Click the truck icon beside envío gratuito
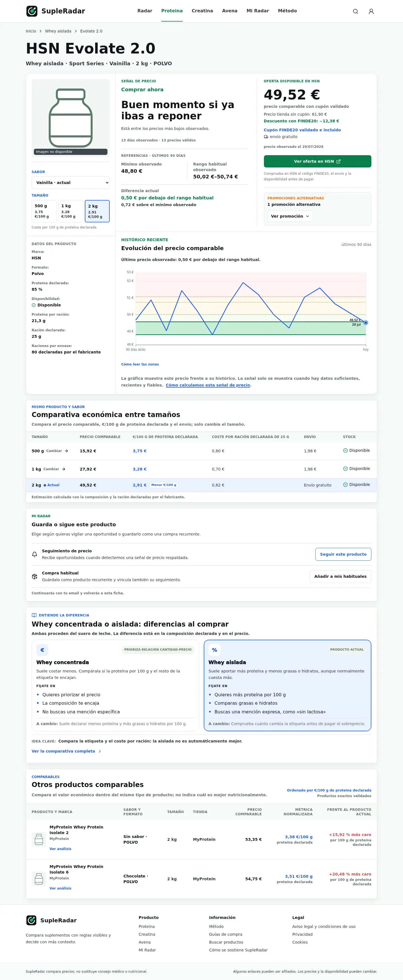 click(x=266, y=137)
